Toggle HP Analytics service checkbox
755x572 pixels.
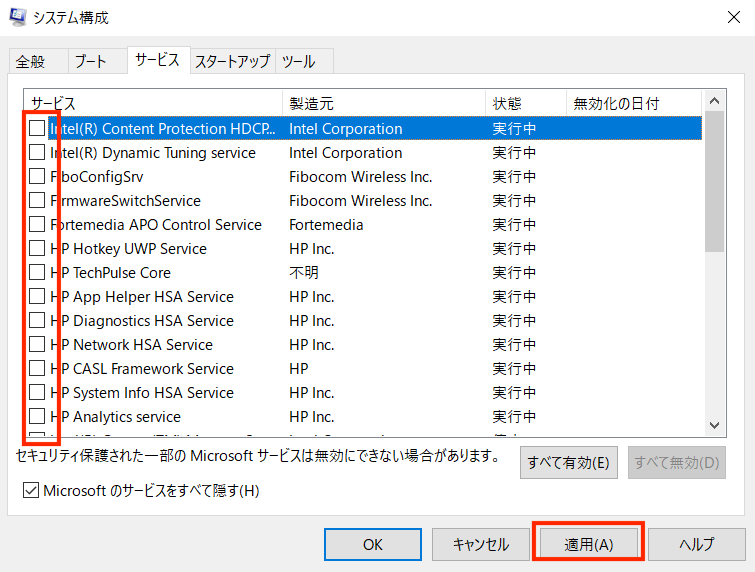click(37, 417)
